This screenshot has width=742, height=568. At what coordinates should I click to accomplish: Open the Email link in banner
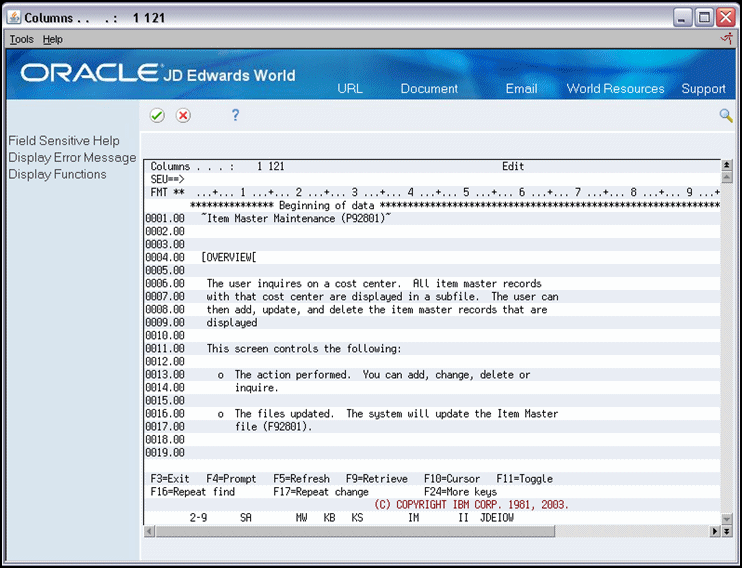[x=521, y=89]
